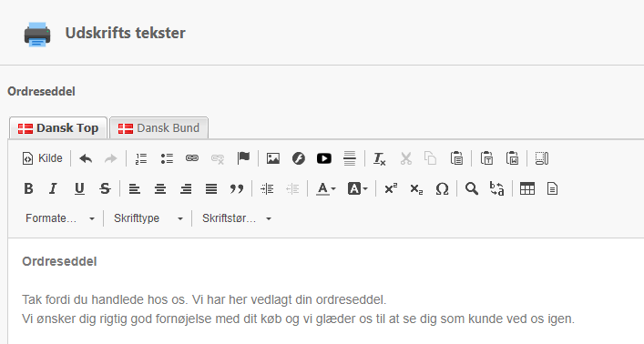Open the find search tool
Image resolution: width=644 pixels, height=344 pixels.
[472, 188]
